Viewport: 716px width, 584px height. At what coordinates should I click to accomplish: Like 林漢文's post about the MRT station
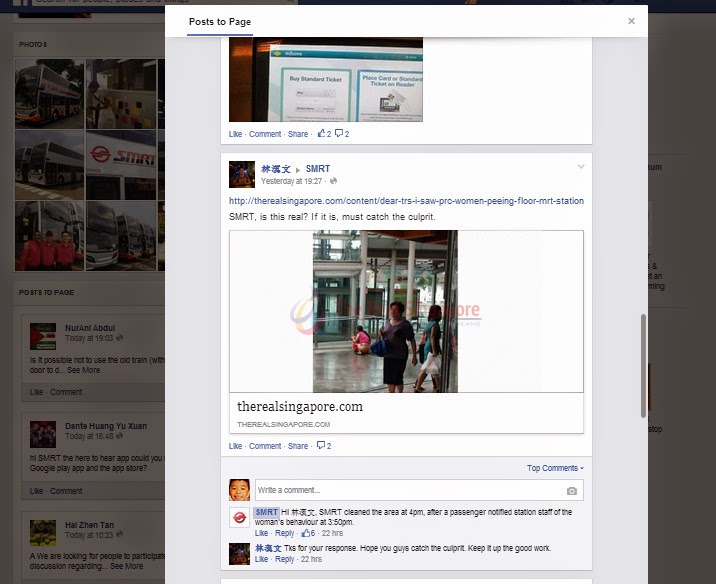coord(235,446)
